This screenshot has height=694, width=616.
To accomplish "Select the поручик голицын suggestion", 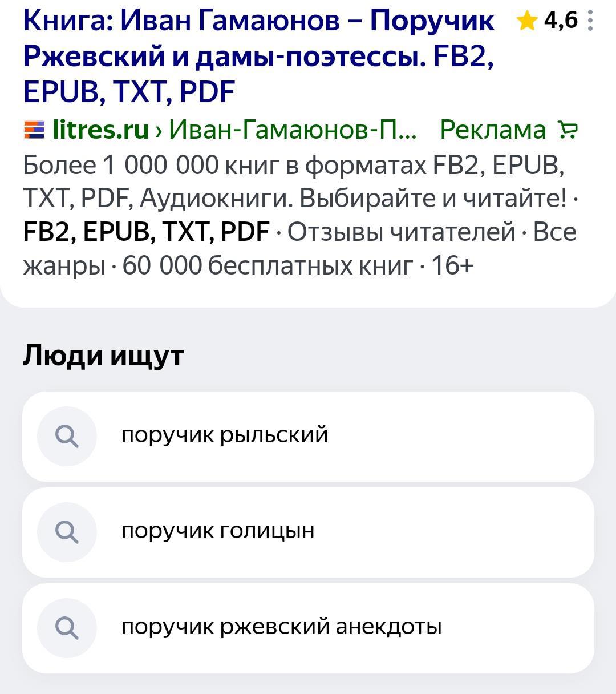I will click(218, 531).
